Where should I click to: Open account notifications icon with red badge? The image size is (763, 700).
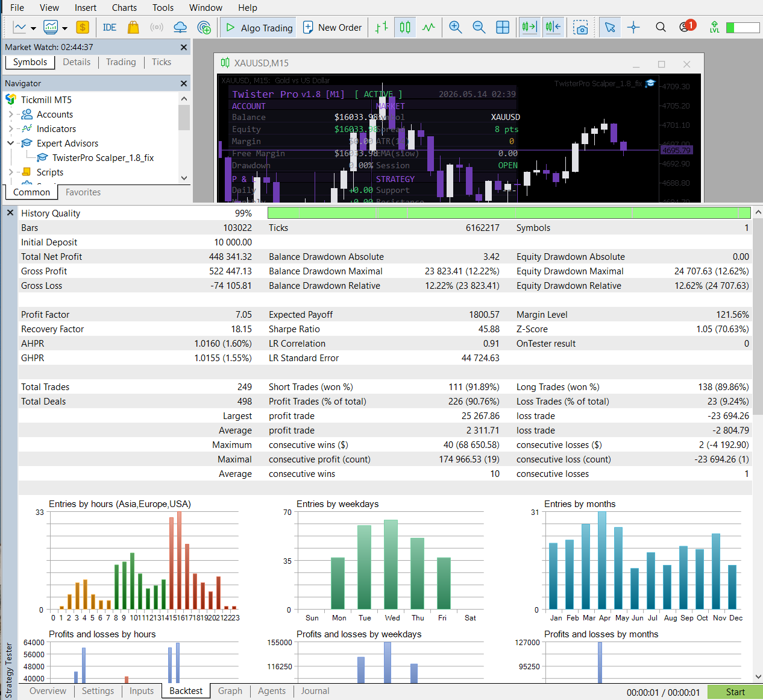[686, 26]
